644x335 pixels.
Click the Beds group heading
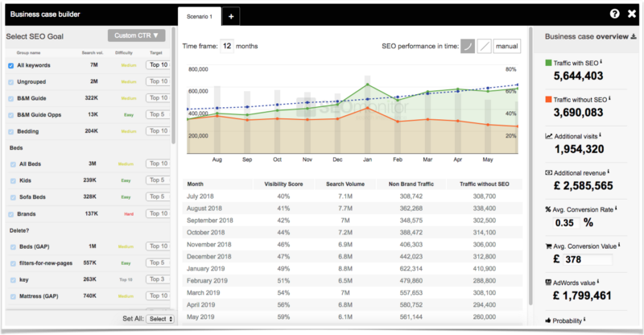pos(16,148)
